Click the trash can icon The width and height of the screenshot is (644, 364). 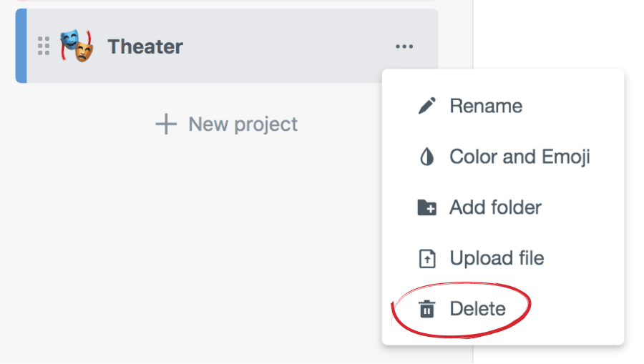pyautogui.click(x=426, y=310)
